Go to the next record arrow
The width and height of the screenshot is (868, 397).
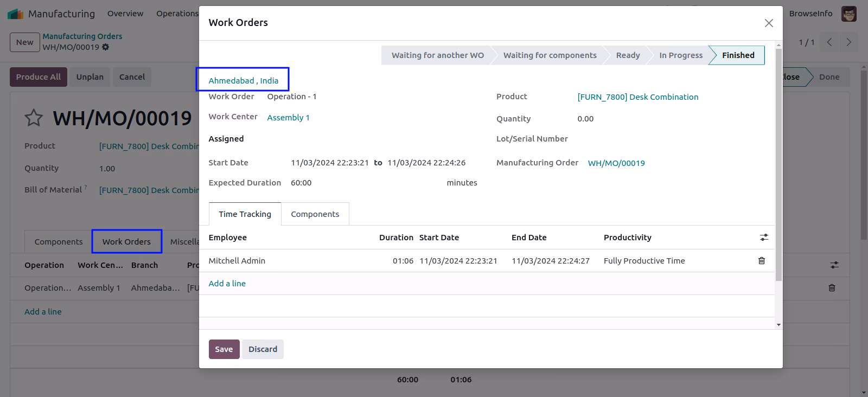coord(849,42)
